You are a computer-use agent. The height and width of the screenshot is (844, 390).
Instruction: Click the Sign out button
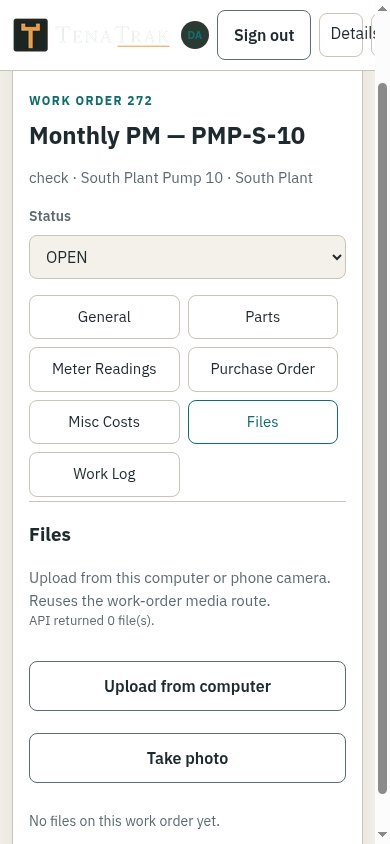[x=264, y=35]
